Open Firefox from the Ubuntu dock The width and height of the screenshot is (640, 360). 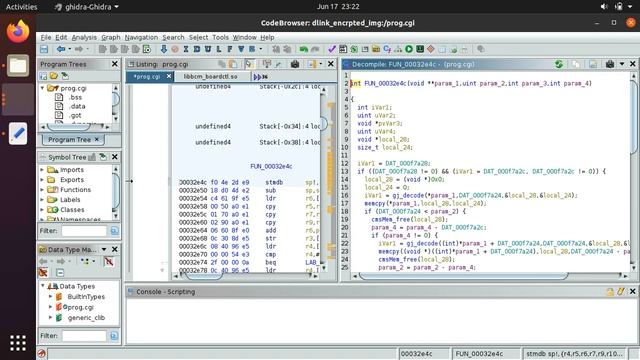18,32
